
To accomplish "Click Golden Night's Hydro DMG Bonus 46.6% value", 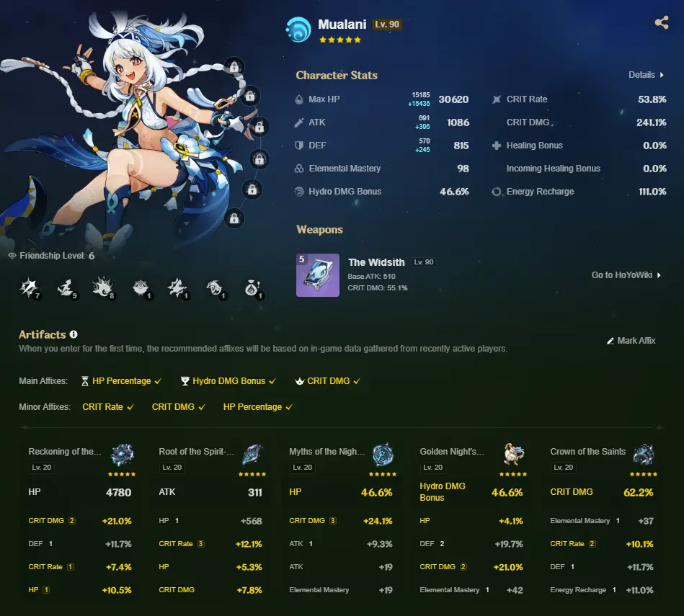I will point(507,493).
